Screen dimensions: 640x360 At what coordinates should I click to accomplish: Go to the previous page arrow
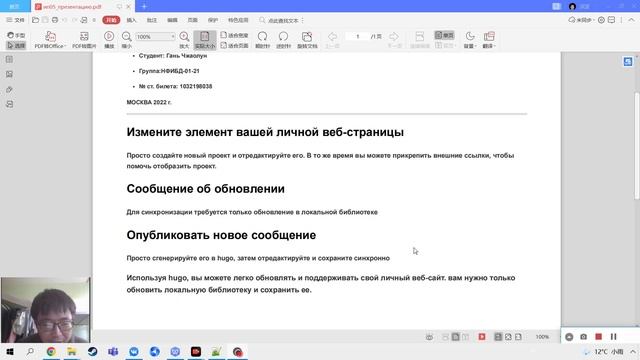point(332,40)
